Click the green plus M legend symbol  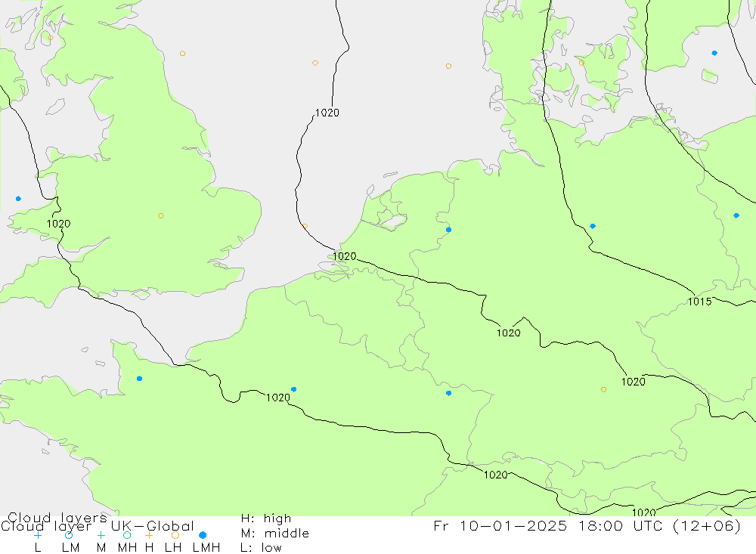coord(101,535)
